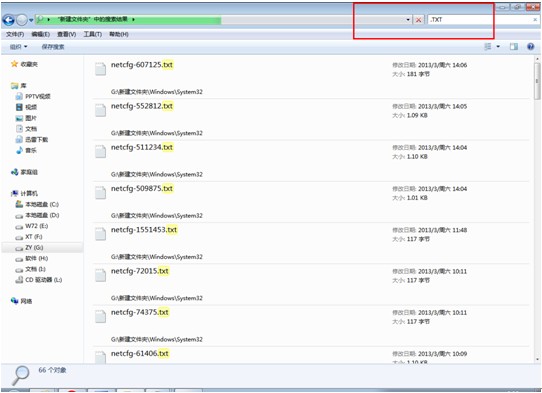The width and height of the screenshot is (542, 393).
Task: Click the file icon of netcfg-607125.txt
Action: [x=100, y=68]
